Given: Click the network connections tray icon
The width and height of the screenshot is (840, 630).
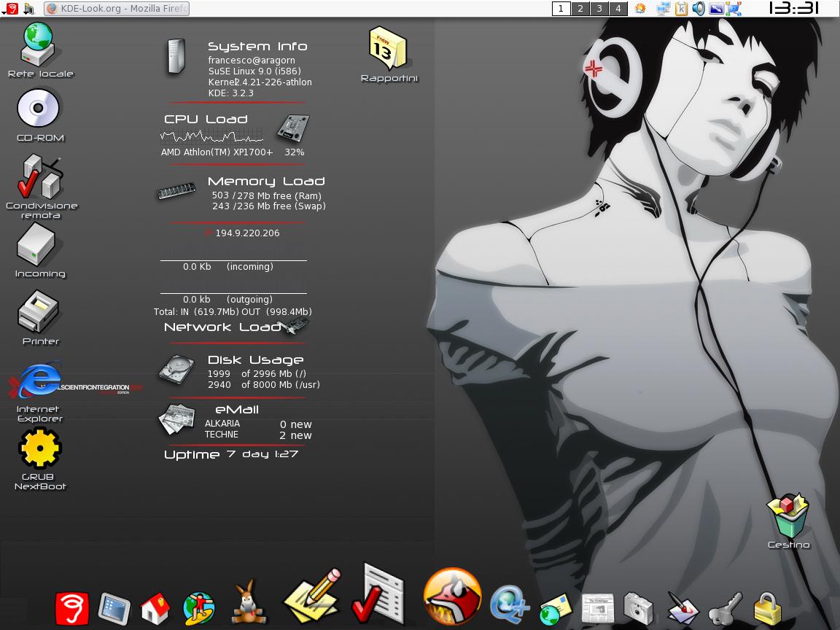Looking at the screenshot, I should point(734,9).
